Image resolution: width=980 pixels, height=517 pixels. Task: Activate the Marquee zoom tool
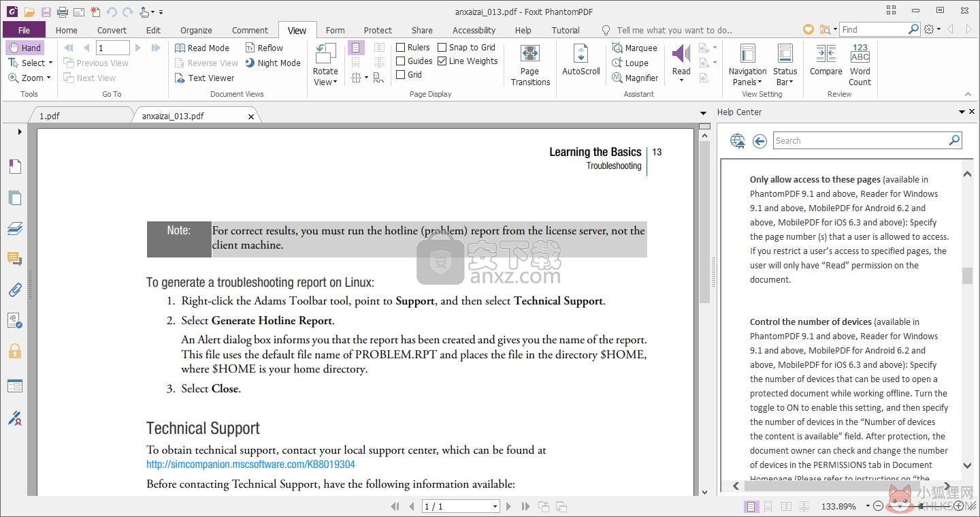point(634,48)
